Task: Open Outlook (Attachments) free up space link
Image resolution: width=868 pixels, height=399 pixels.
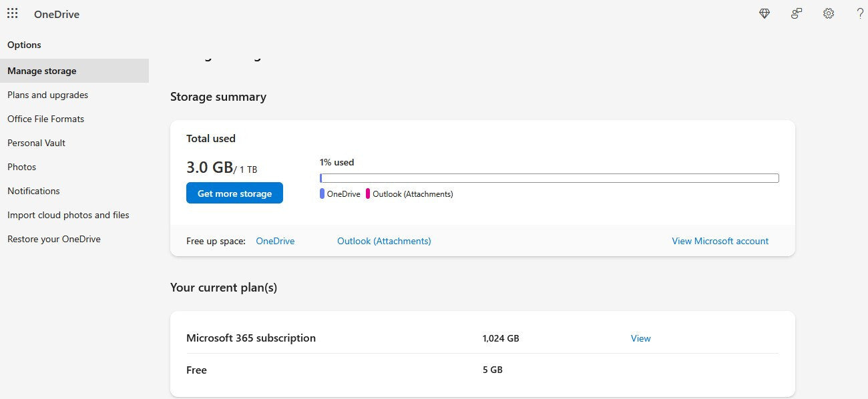Action: (x=384, y=241)
